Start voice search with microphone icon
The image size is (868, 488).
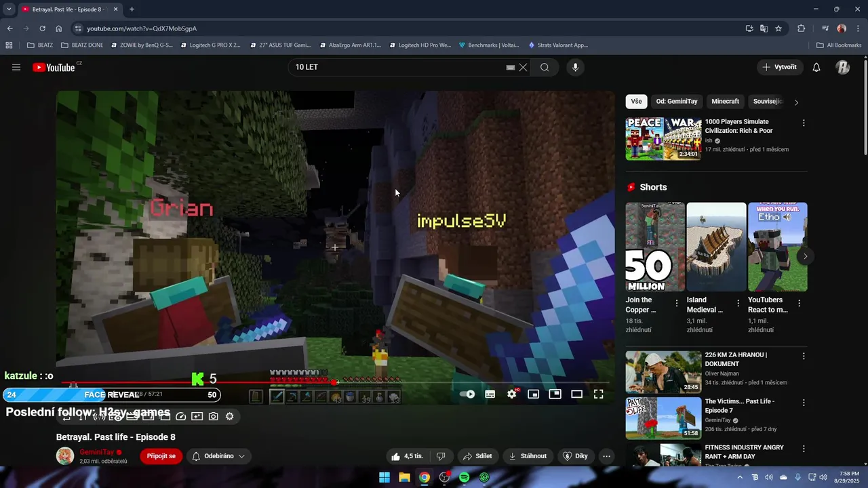click(x=575, y=67)
